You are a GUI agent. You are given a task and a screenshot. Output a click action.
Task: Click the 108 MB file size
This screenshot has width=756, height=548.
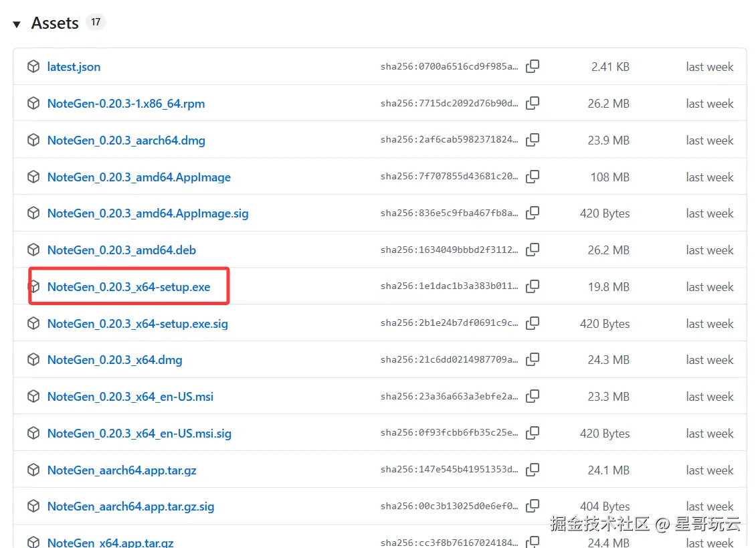coord(610,177)
